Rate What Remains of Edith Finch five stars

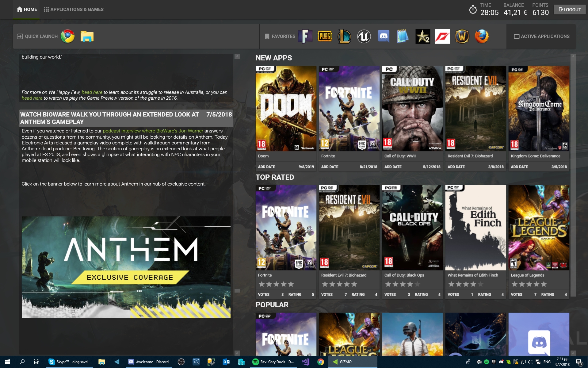tap(481, 284)
